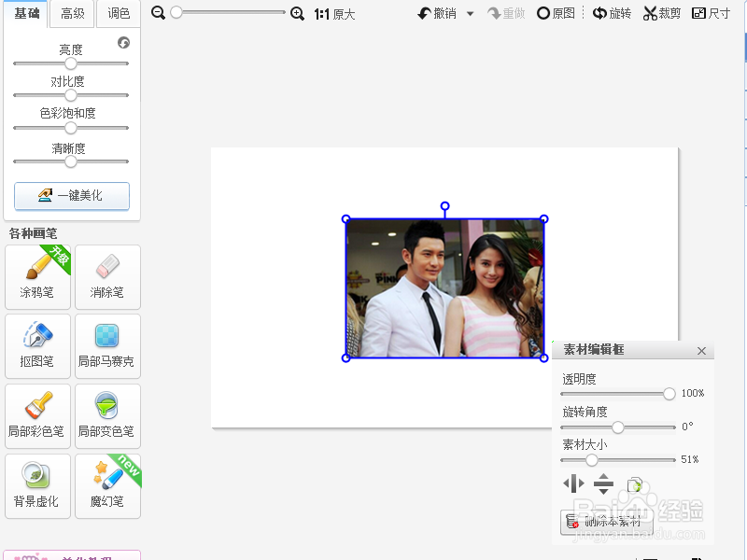The height and width of the screenshot is (560, 747).
Task: Open the 裁剪 crop tool
Action: 662,13
